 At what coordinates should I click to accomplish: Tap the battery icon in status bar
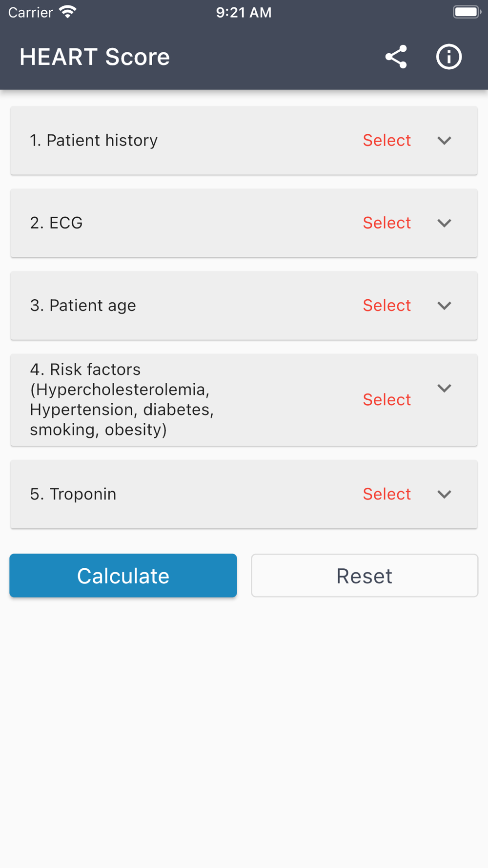point(467,12)
